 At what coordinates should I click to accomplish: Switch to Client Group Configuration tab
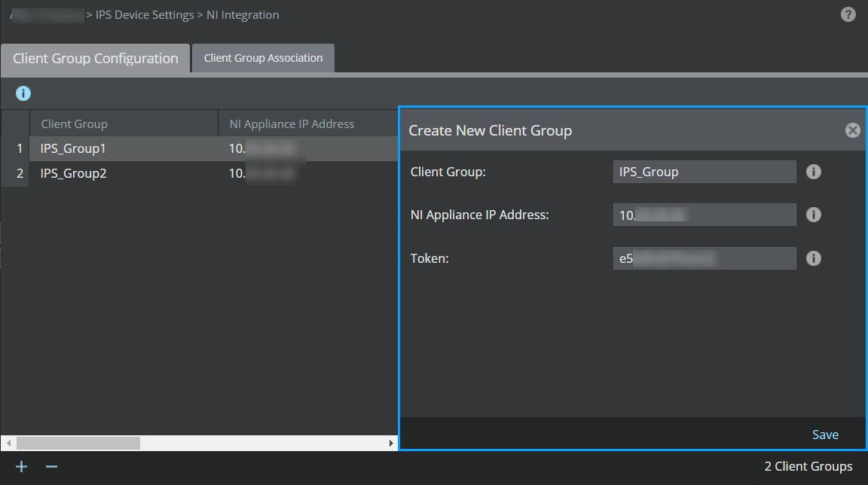click(95, 59)
